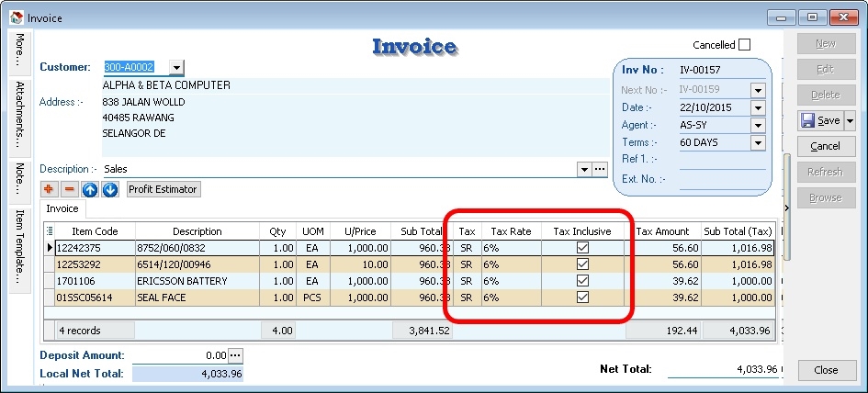The width and height of the screenshot is (868, 393).
Task: Click the red minus remove-row icon
Action: [x=69, y=189]
